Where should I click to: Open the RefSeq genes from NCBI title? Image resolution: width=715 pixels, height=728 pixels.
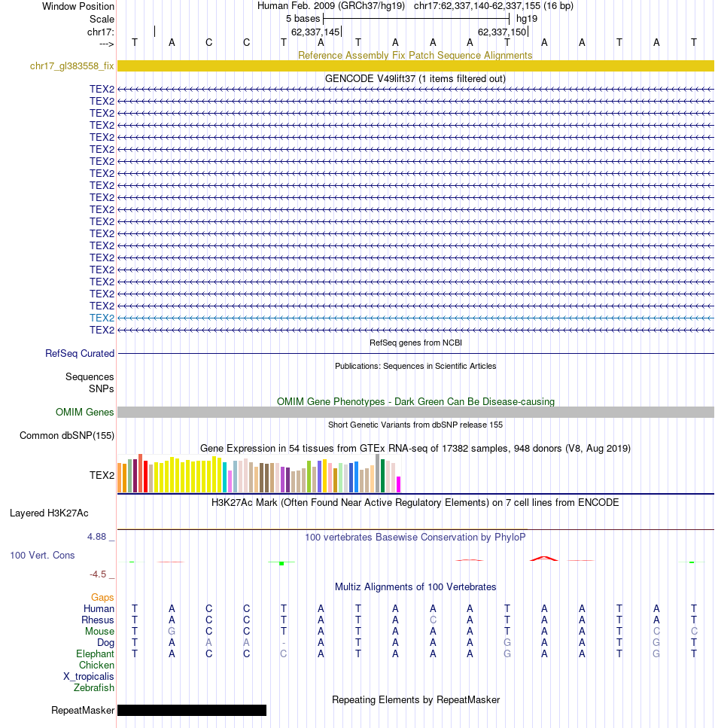pos(415,343)
